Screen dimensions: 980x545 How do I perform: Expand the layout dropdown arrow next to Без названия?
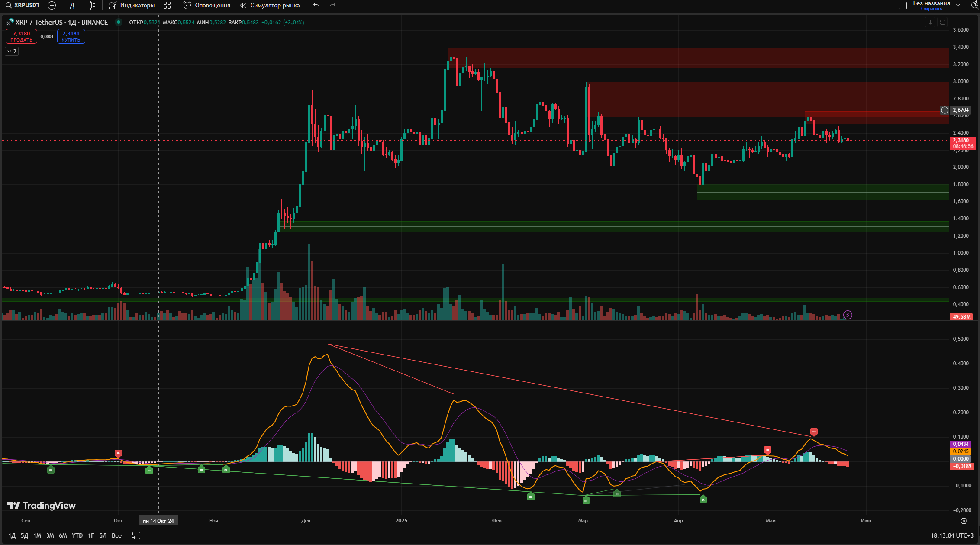click(958, 6)
